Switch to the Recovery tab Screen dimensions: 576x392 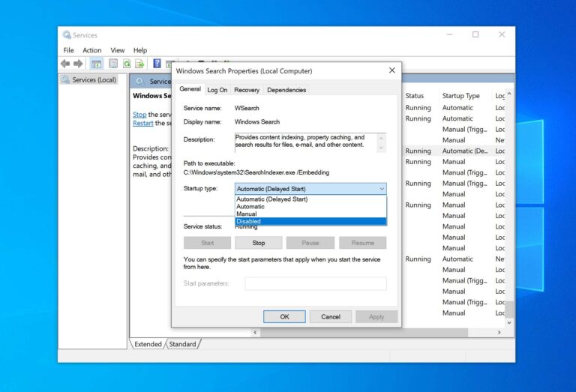click(247, 90)
